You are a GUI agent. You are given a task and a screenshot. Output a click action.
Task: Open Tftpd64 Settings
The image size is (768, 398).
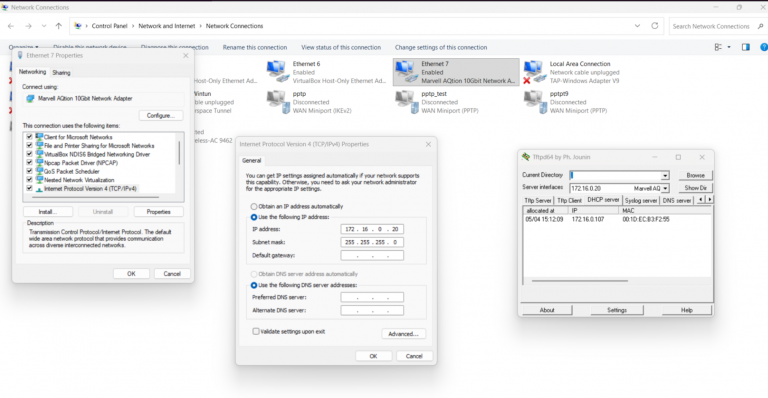(617, 310)
